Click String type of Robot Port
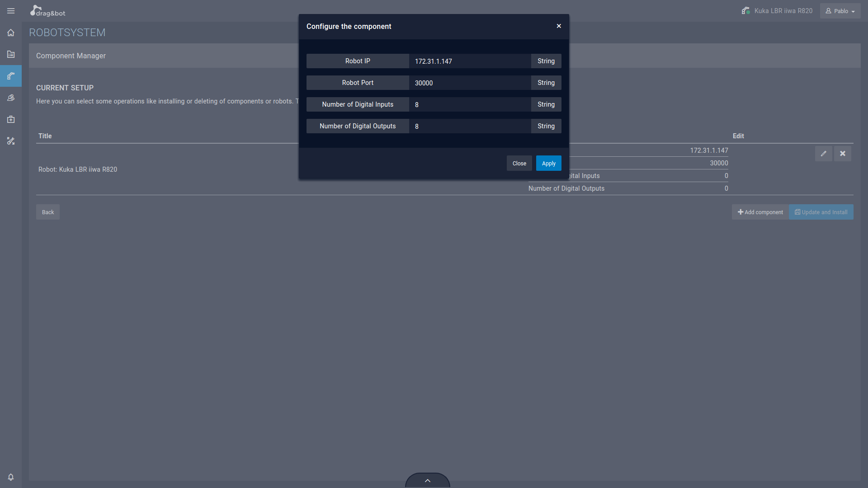This screenshot has height=488, width=868. coord(546,83)
